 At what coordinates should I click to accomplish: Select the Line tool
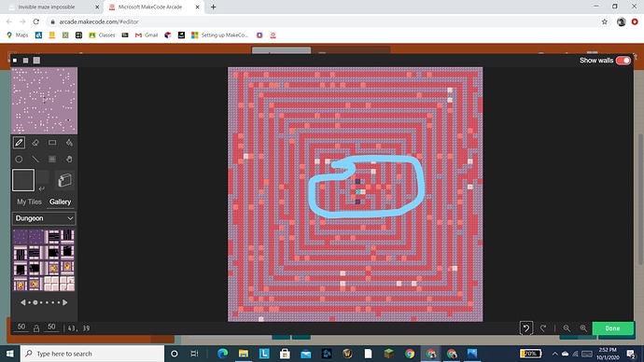point(35,160)
